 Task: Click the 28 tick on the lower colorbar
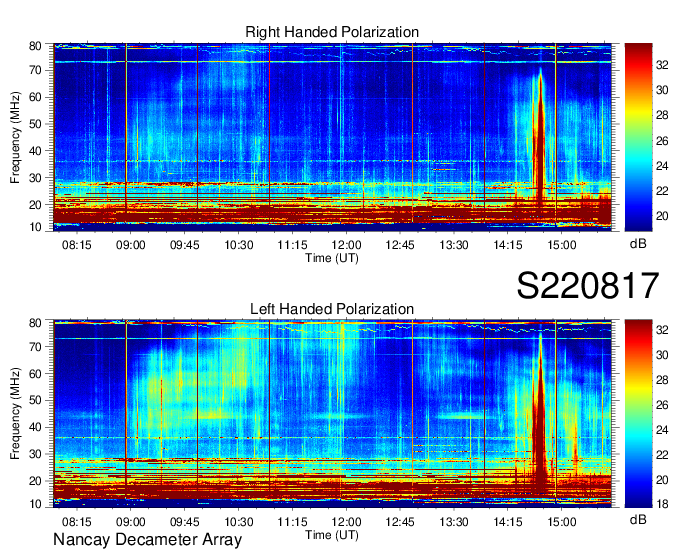pos(662,380)
